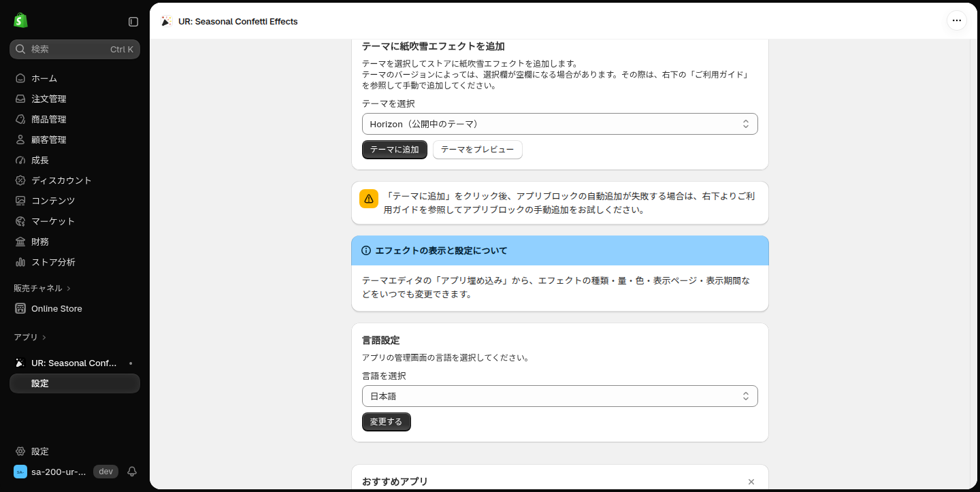Open 顧客管理 customers person icon
Image resolution: width=980 pixels, height=492 pixels.
coord(20,140)
